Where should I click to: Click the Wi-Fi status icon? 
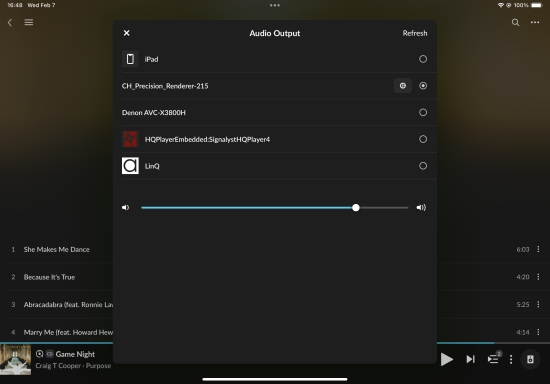501,5
